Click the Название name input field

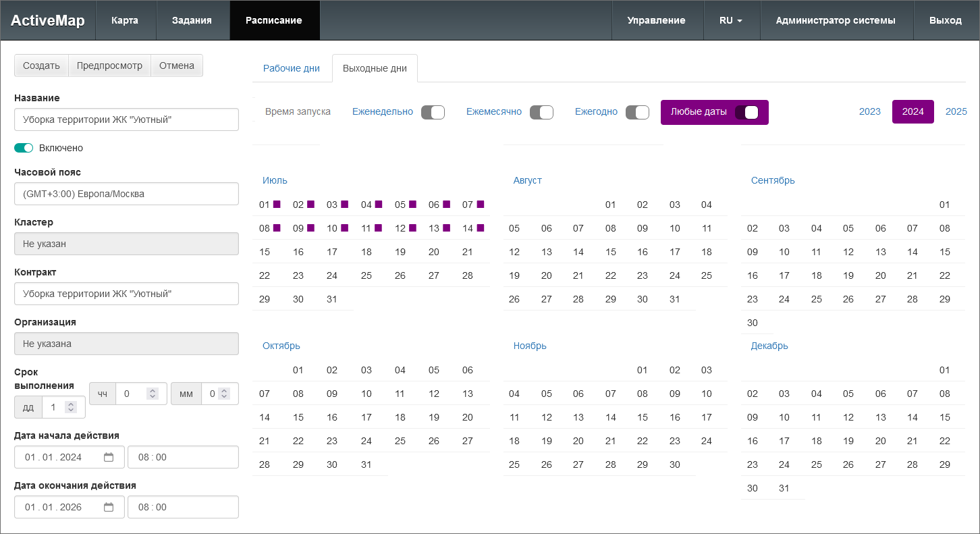click(x=126, y=119)
